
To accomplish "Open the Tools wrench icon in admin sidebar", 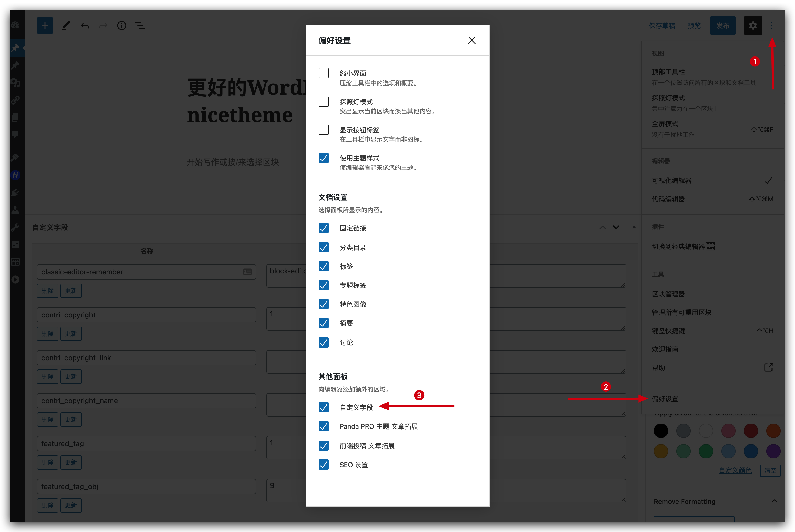I will [x=15, y=227].
